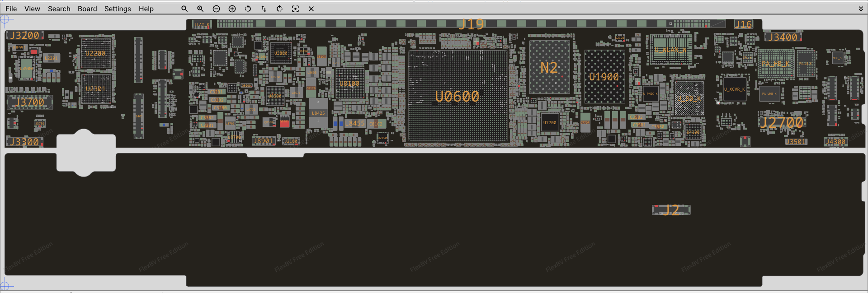Rotate the board counter-clockwise

click(248, 9)
